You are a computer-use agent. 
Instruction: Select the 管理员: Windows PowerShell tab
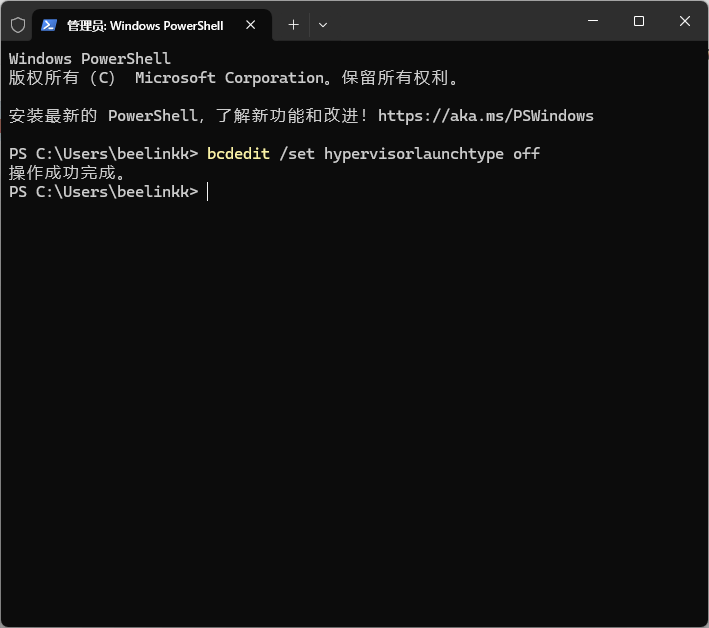click(145, 25)
